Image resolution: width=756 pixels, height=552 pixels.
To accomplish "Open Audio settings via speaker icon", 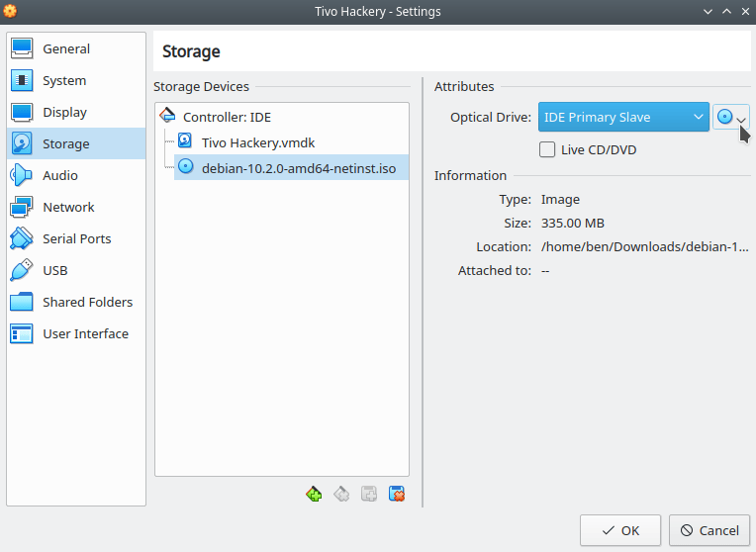I will pos(21,175).
